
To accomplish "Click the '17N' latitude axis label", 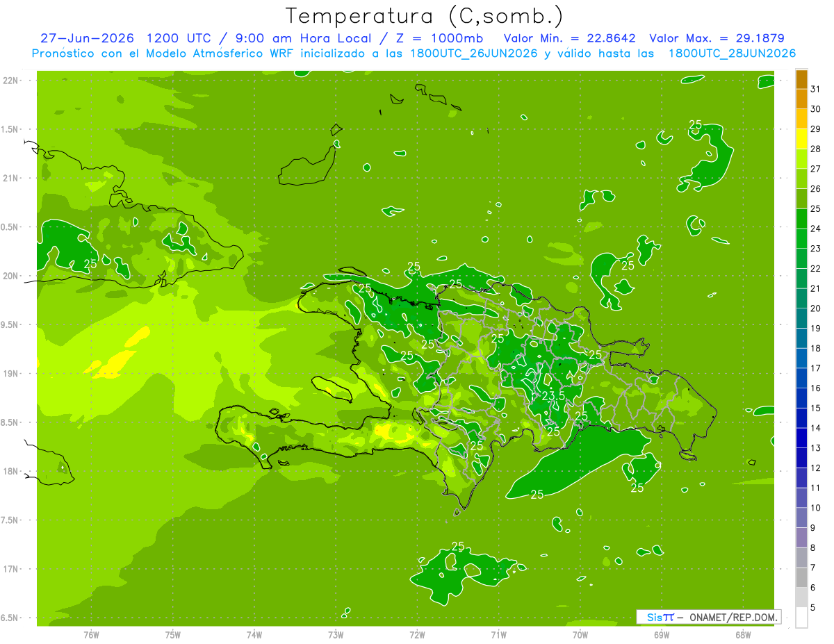I will point(10,569).
